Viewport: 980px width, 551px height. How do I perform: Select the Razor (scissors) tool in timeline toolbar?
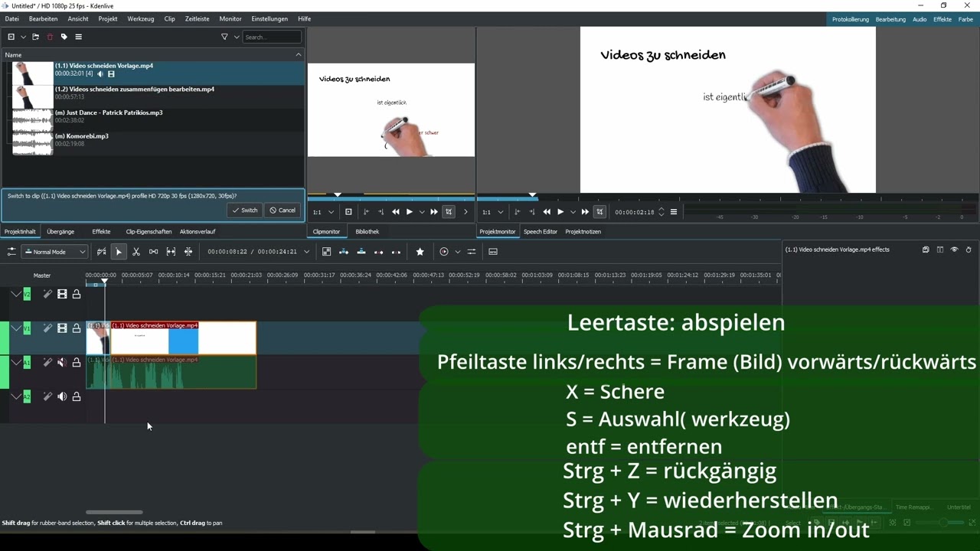point(136,252)
